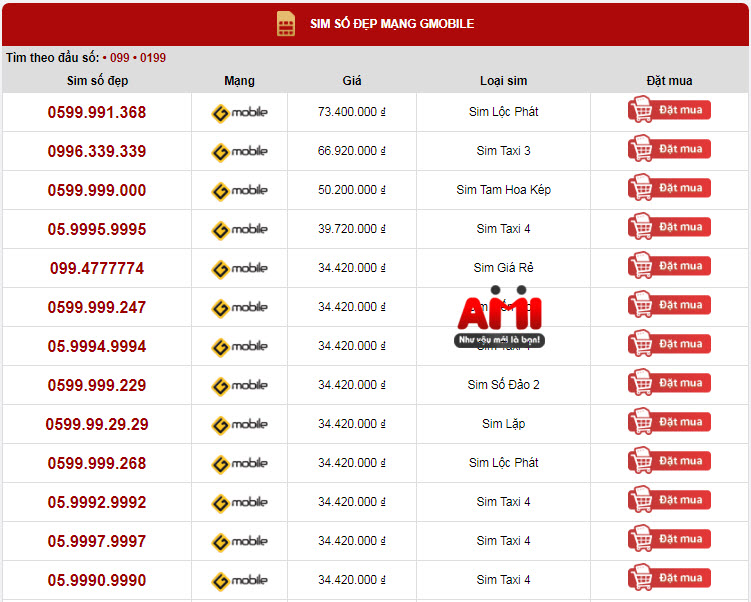
Task: Click Đặt mua for 0599.999.229
Action: point(669,382)
